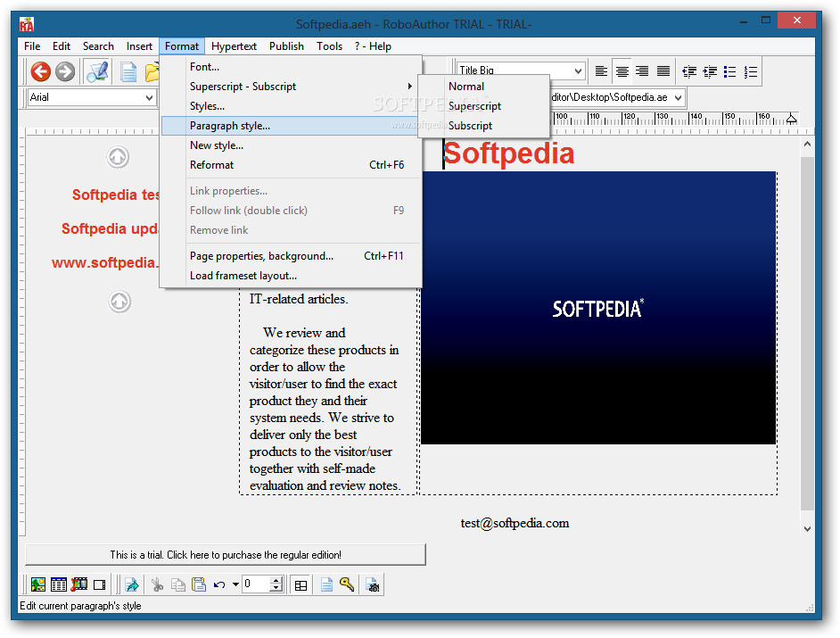The width and height of the screenshot is (840, 638).
Task: Increase paragraph indent
Action: click(x=710, y=71)
